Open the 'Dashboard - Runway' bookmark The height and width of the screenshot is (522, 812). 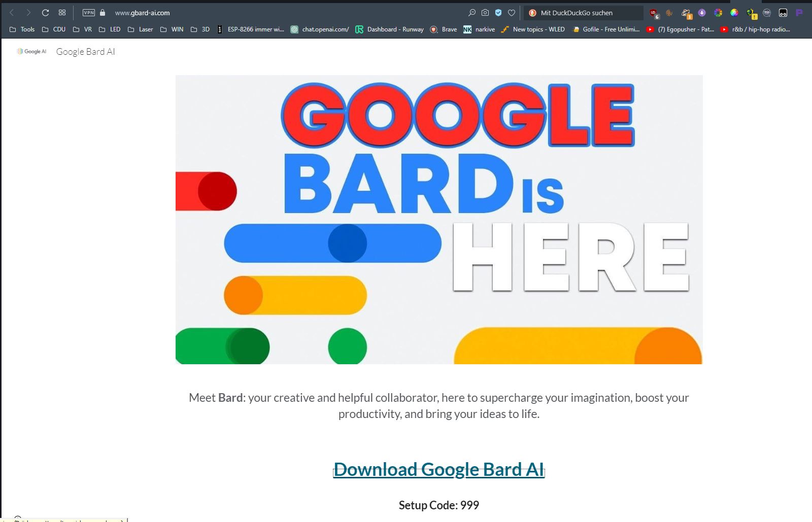(389, 29)
